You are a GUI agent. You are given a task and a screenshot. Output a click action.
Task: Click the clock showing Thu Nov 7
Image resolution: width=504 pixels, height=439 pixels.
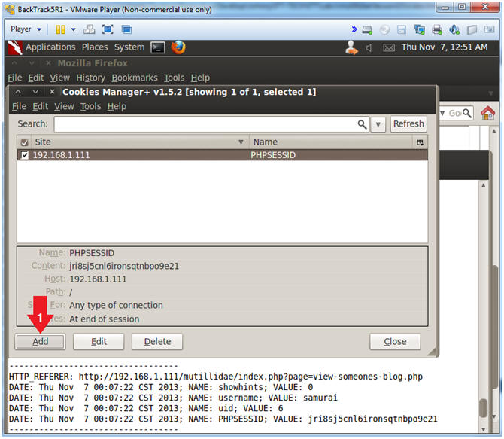[x=445, y=47]
